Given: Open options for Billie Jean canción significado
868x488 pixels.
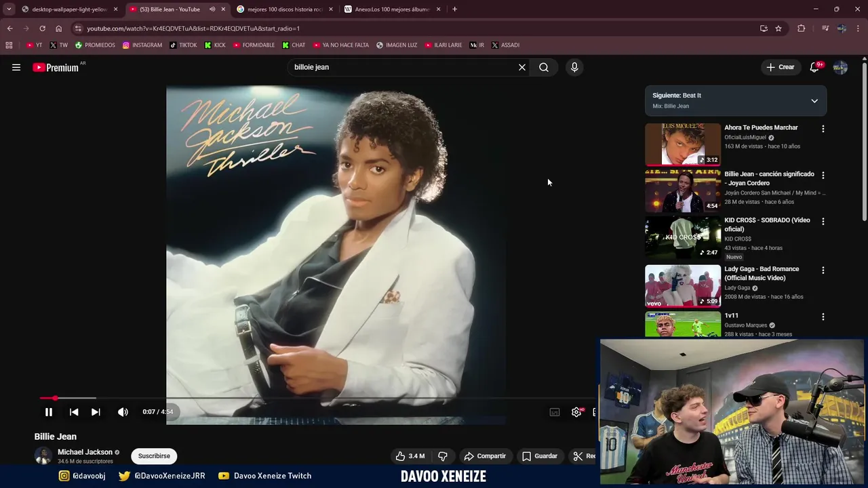Looking at the screenshot, I should click(x=823, y=175).
